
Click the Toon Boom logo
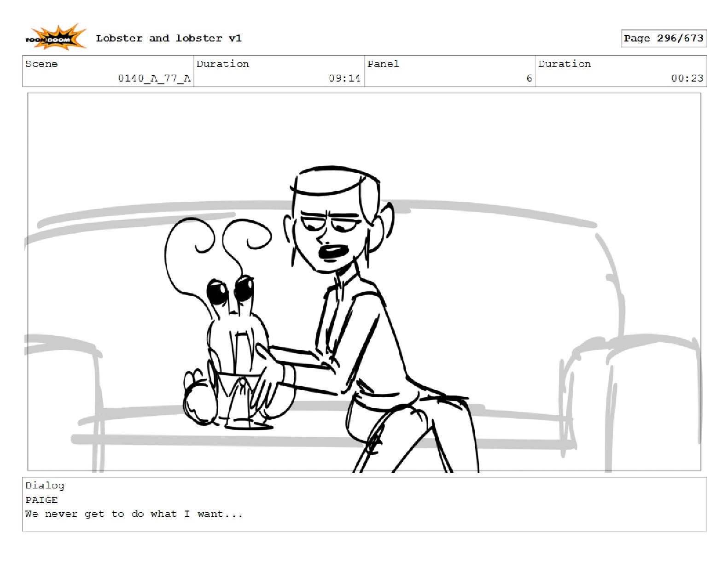[55, 38]
